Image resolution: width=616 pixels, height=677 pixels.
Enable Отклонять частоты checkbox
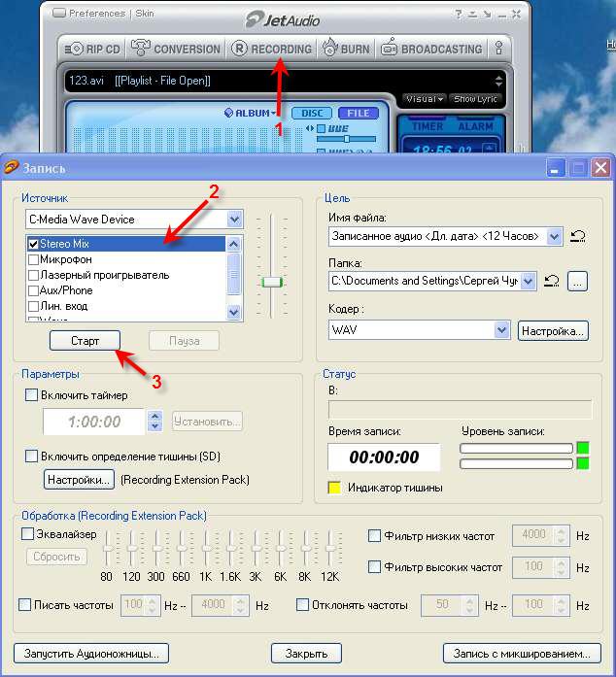tap(302, 604)
